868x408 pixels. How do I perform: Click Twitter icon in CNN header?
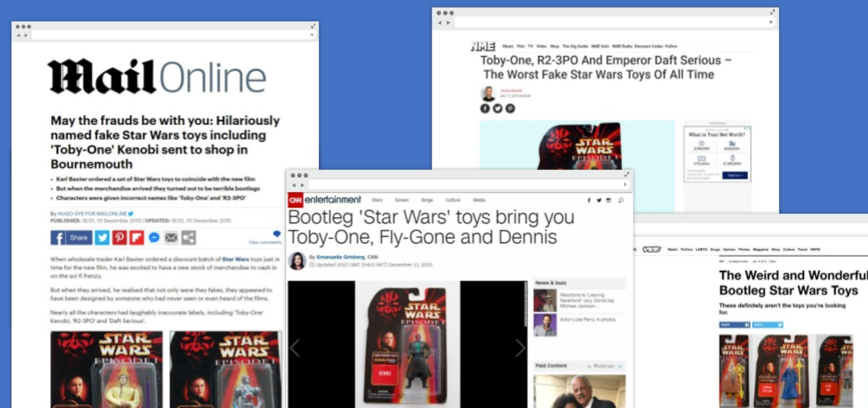pos(599,200)
